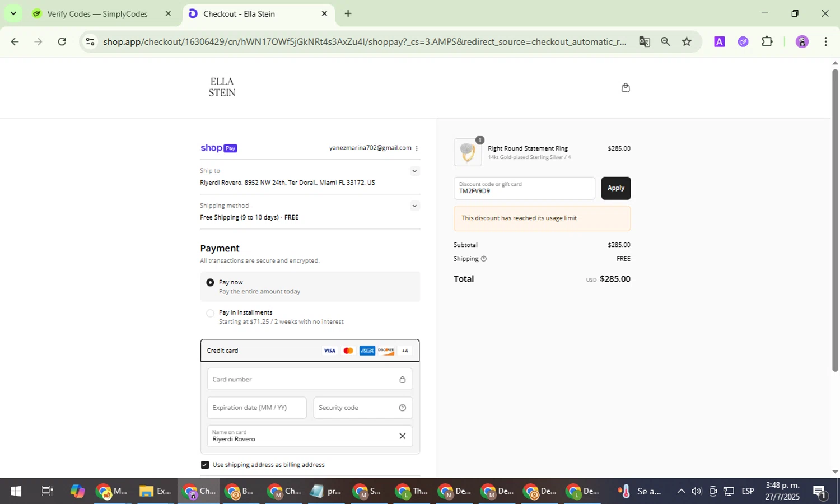Select the Pay now option
Image resolution: width=840 pixels, height=504 pixels.
coord(210,283)
